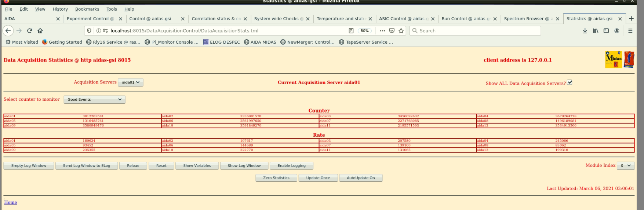This screenshot has height=210, width=644.
Task: Follow the Home link
Action: click(11, 202)
